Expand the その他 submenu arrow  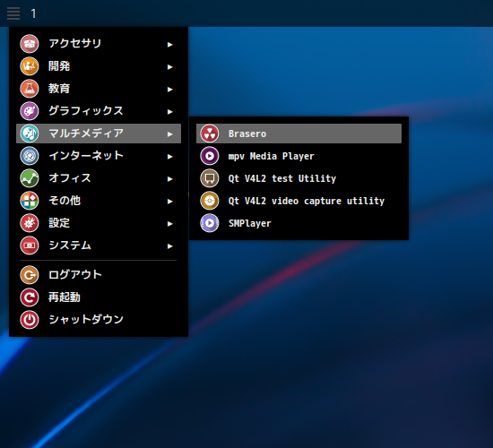[169, 202]
